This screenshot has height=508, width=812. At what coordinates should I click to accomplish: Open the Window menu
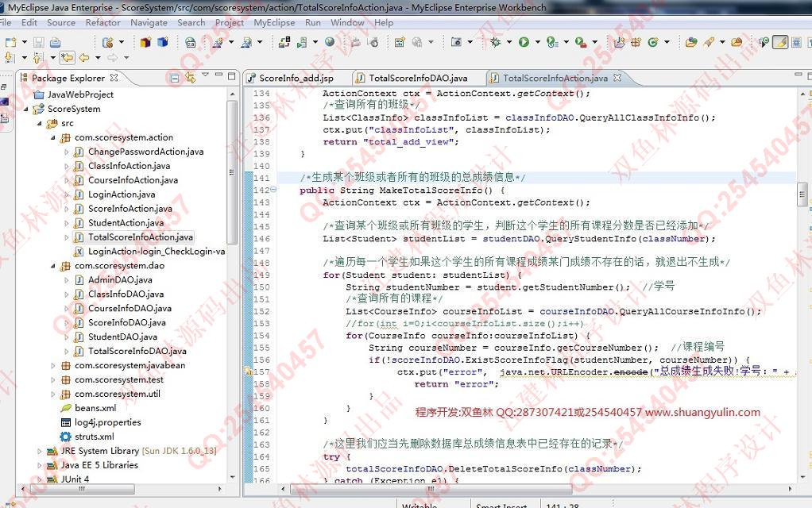tap(347, 23)
